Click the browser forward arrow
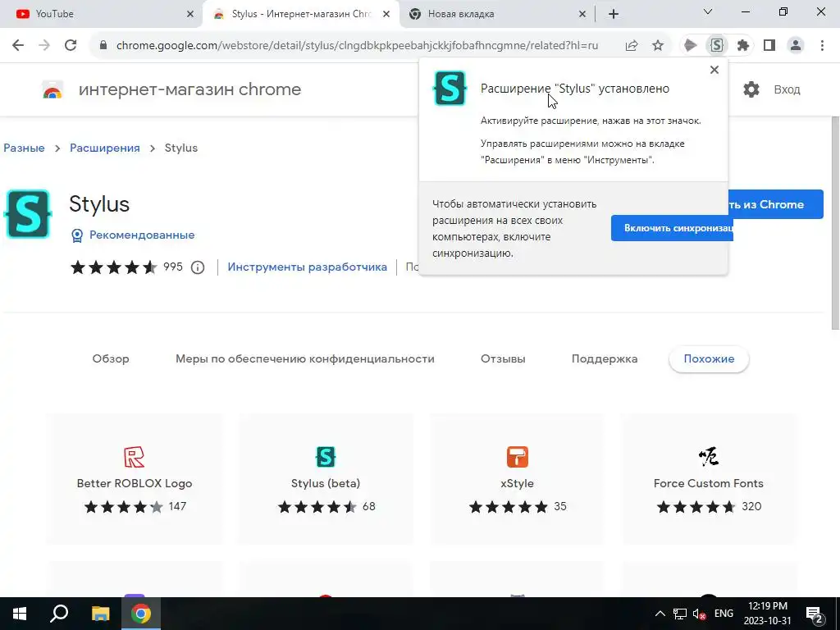840x630 pixels. click(x=44, y=46)
